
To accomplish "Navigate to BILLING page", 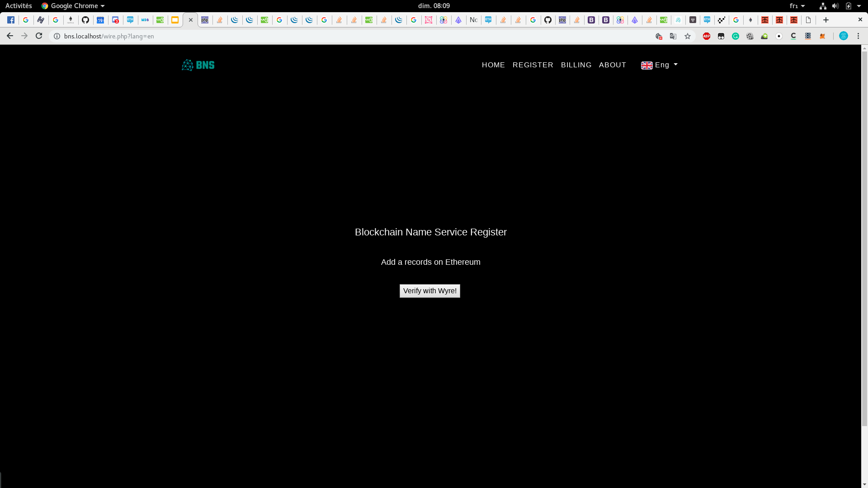I will [x=576, y=65].
